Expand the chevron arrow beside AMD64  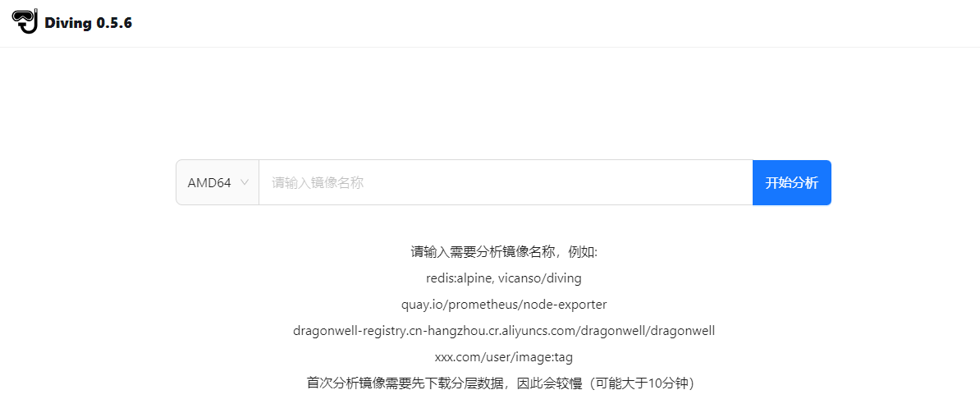(245, 182)
